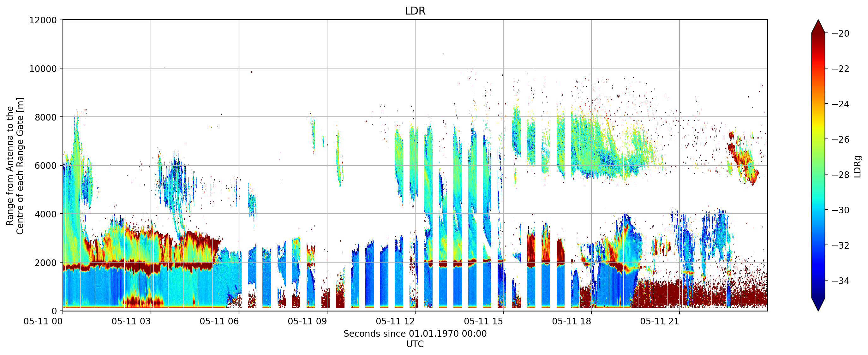Click the LDRg colorbar label

coord(857,166)
